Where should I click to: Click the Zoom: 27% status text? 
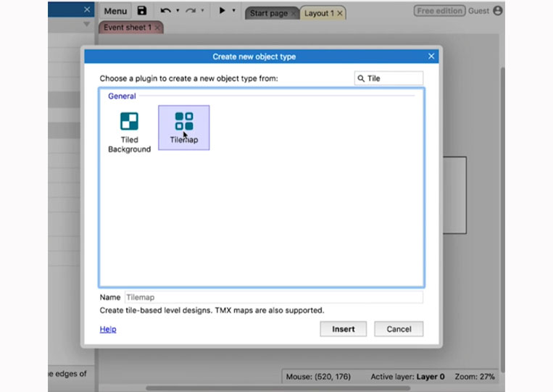point(475,377)
